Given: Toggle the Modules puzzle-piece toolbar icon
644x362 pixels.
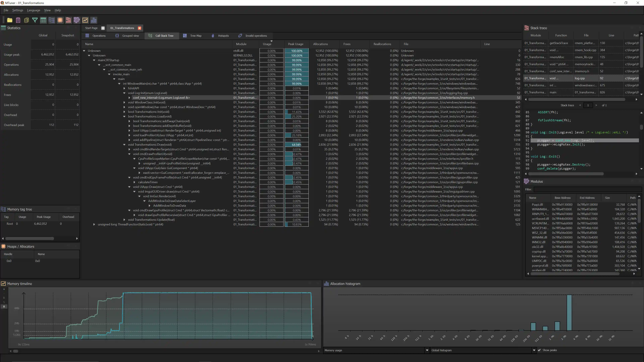Looking at the screenshot, I should (77, 20).
